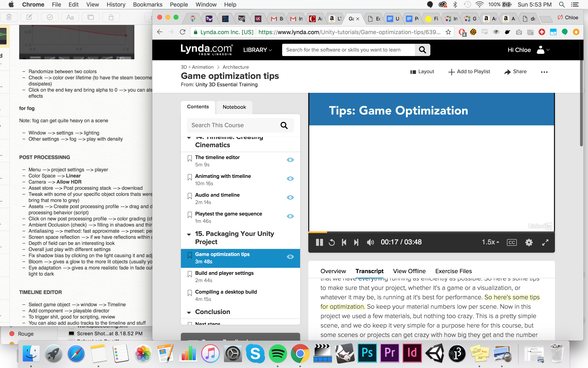588x368 pixels.
Task: Switch to the Overview tab
Action: coord(333,271)
